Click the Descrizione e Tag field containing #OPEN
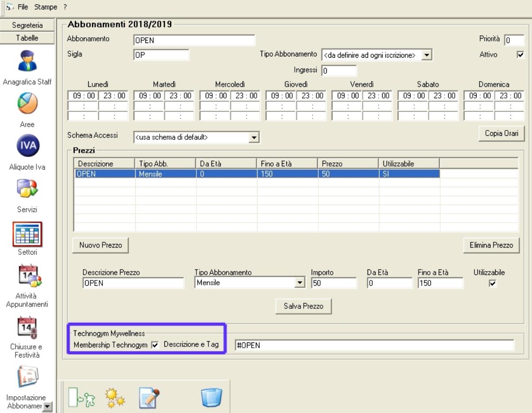The height and width of the screenshot is (413, 532). click(374, 346)
